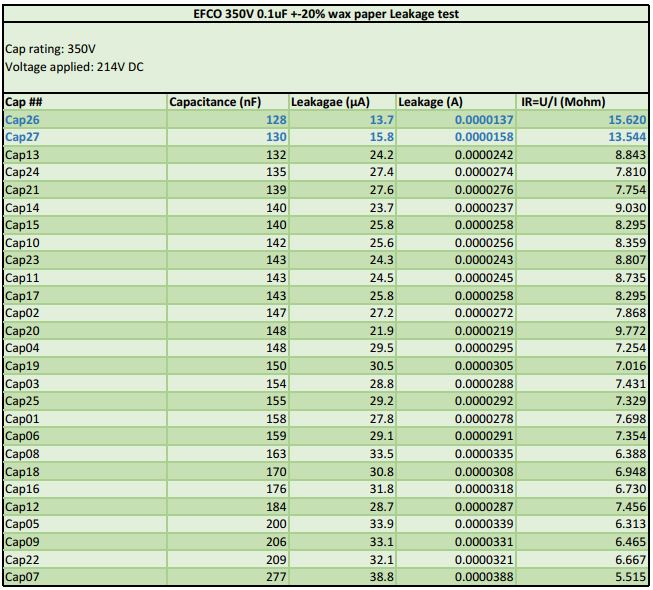The height and width of the screenshot is (590, 653).
Task: Select the 'Cap ##' column header
Action: [x=24, y=102]
